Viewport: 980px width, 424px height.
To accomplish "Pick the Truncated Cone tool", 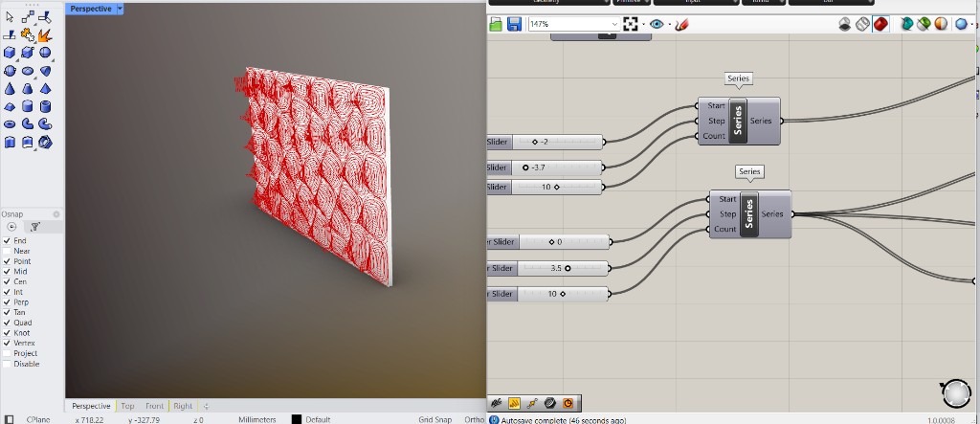I will tap(28, 89).
